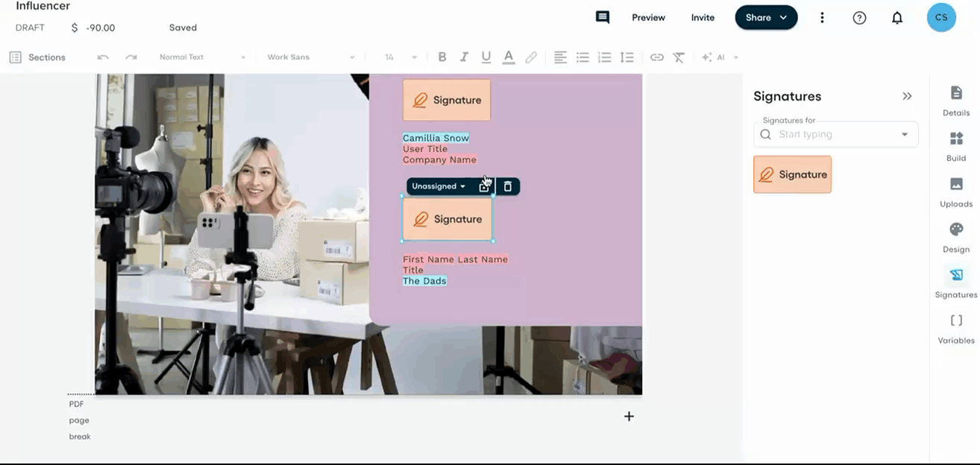Clear text formatting
Viewport: 980px width, 465px height.
pos(679,57)
